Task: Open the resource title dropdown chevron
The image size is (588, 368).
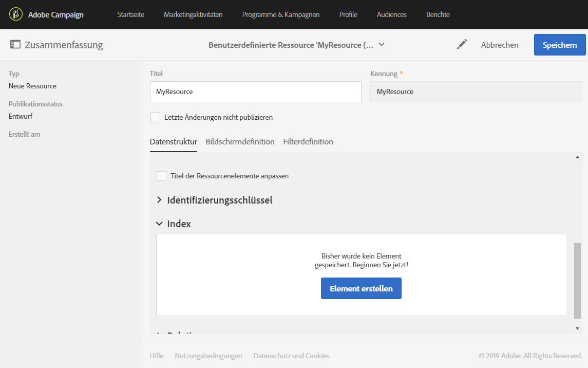Action: click(382, 45)
